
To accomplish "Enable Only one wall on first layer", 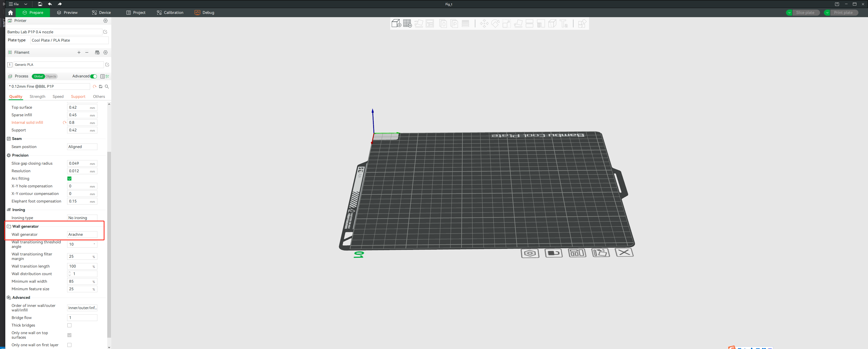I will tap(69, 345).
